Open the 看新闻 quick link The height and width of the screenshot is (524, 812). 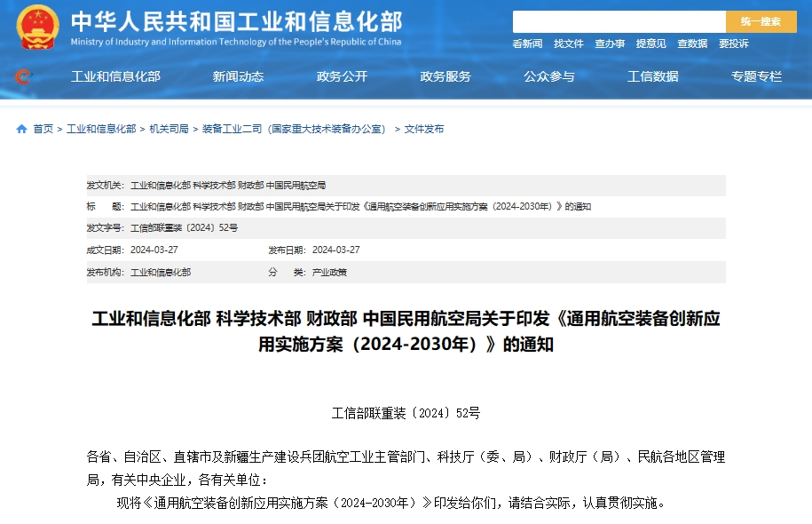527,44
